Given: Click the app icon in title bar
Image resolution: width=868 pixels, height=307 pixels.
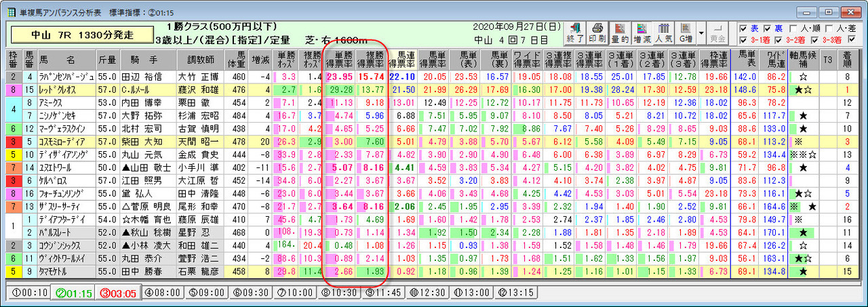Looking at the screenshot, I should tap(11, 12).
